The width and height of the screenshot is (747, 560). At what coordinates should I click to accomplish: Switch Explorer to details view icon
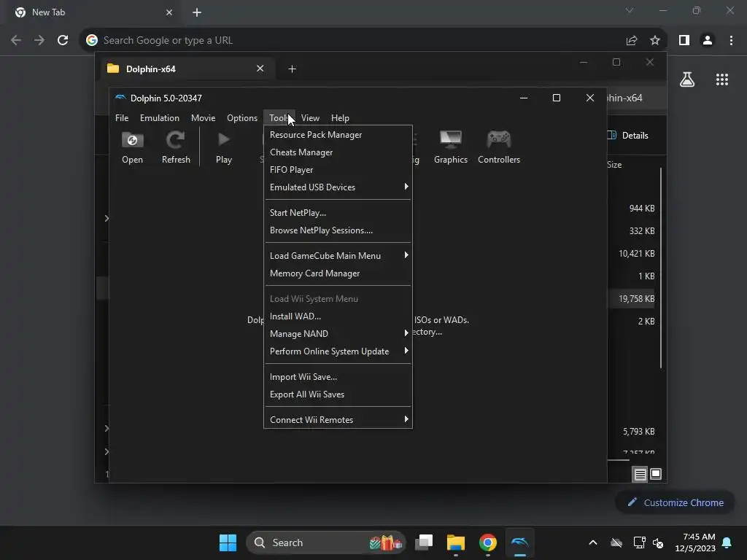[640, 474]
